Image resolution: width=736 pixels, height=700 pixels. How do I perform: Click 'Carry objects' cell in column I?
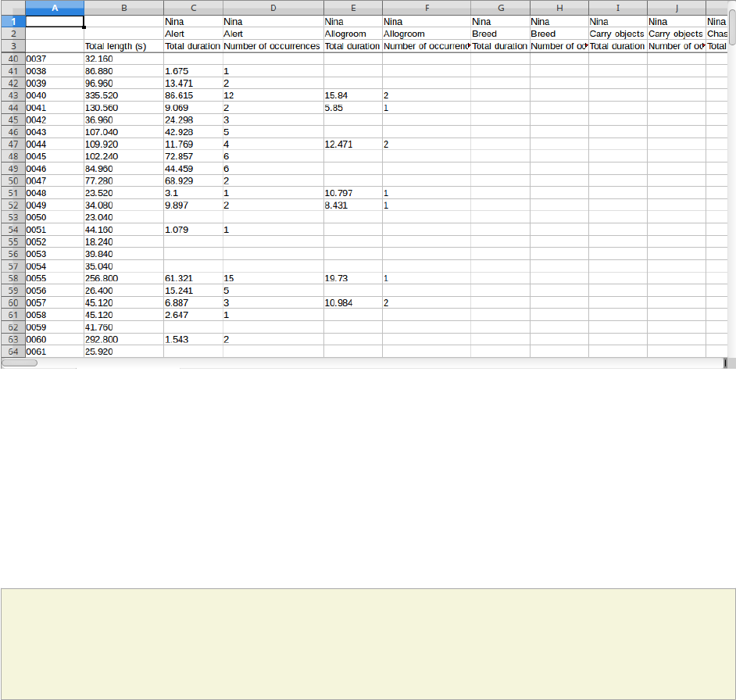(x=618, y=34)
